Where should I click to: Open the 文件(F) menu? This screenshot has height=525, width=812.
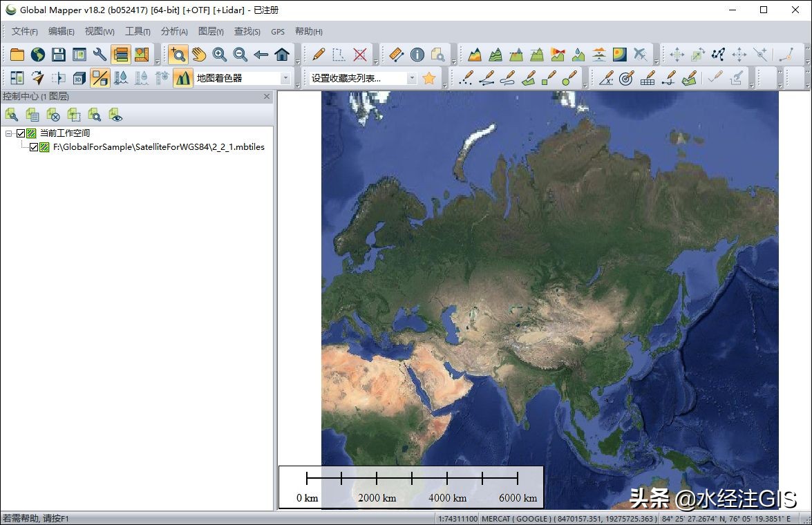coord(24,31)
